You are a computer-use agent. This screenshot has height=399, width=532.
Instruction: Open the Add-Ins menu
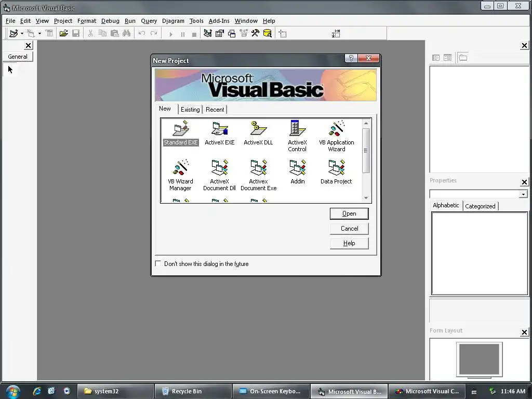click(x=219, y=21)
